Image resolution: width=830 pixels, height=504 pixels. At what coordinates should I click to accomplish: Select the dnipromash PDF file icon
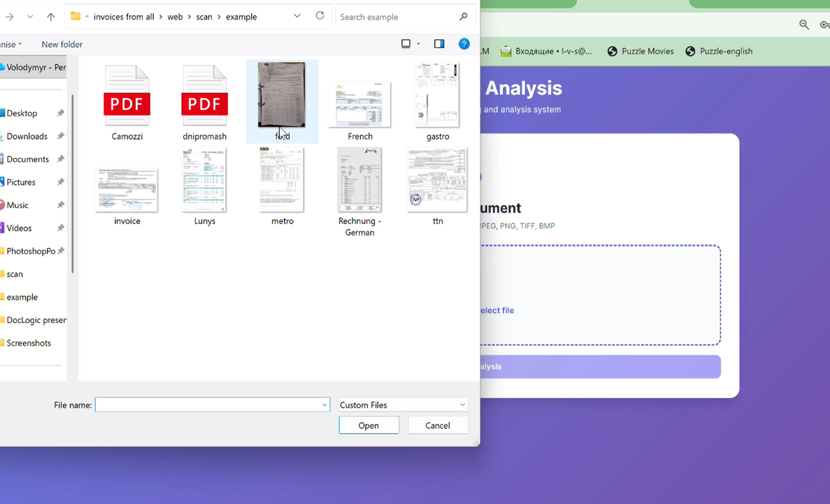(x=205, y=96)
